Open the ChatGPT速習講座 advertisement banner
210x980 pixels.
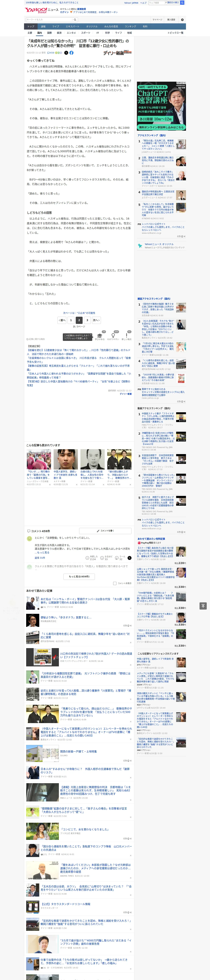point(162,106)
